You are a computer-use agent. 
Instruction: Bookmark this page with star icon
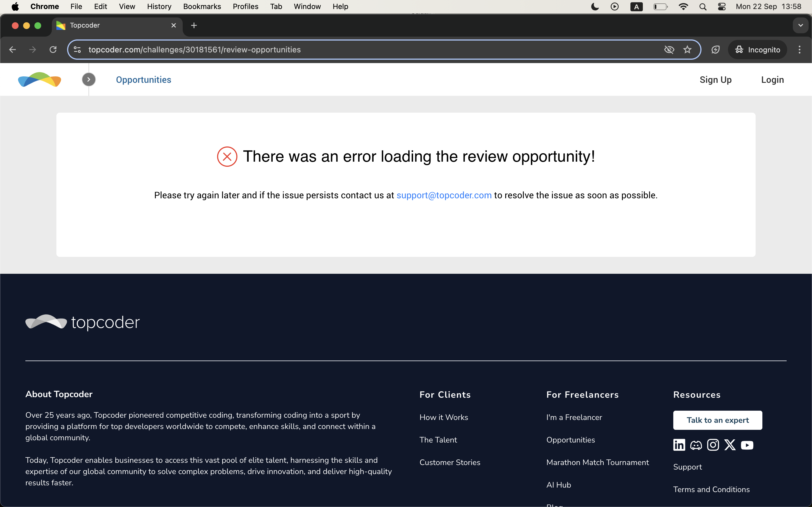[x=687, y=50]
